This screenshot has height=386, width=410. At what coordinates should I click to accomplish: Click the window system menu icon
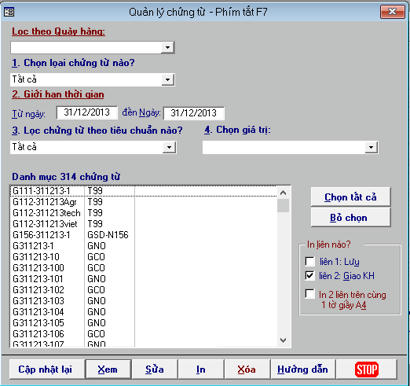(9, 12)
